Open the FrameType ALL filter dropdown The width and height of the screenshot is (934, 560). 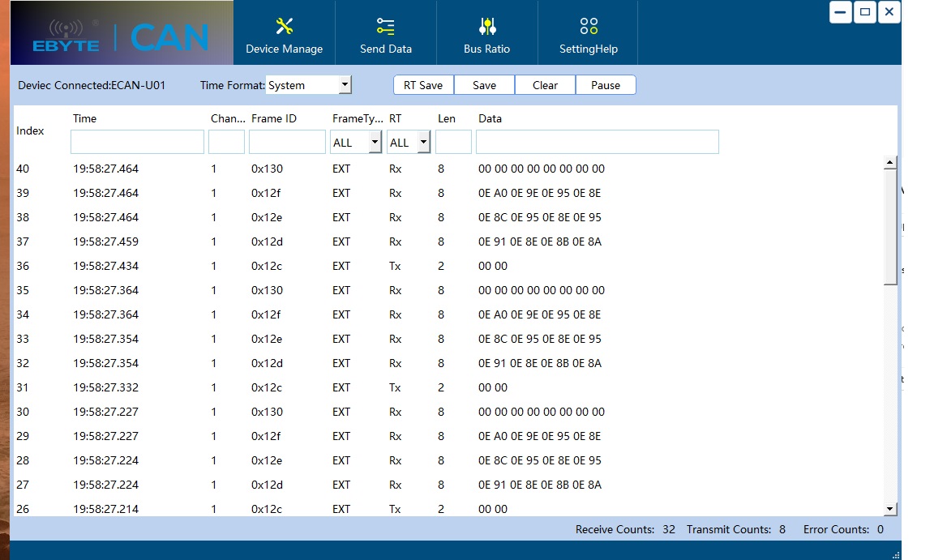375,143
